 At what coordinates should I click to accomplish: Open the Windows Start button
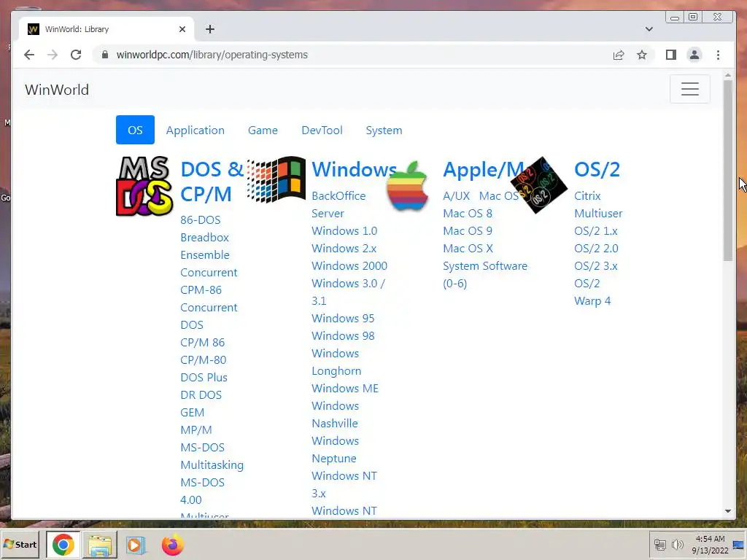20,544
